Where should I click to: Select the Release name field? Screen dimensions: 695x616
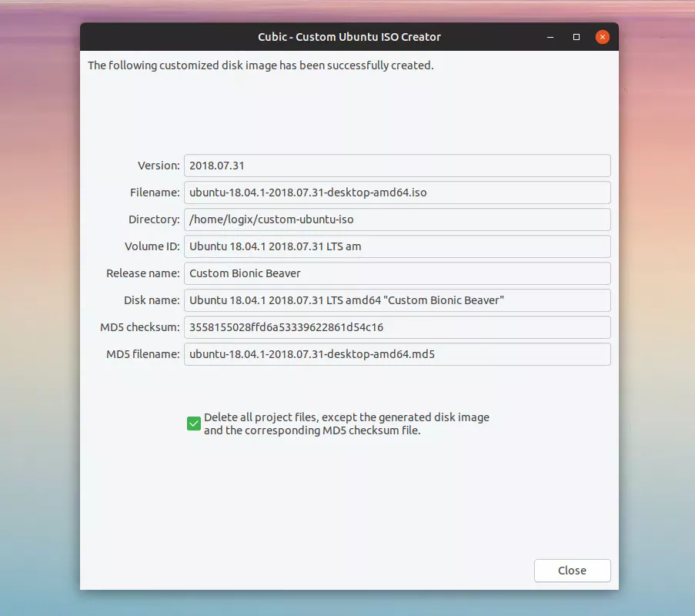396,273
